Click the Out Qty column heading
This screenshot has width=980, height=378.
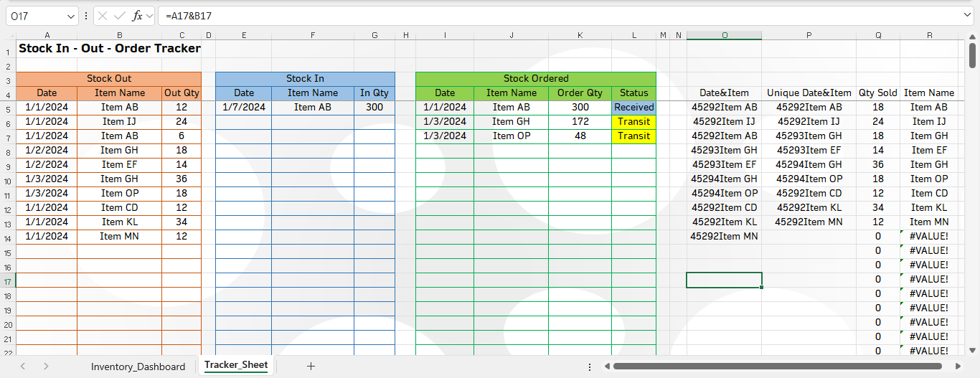[x=182, y=93]
